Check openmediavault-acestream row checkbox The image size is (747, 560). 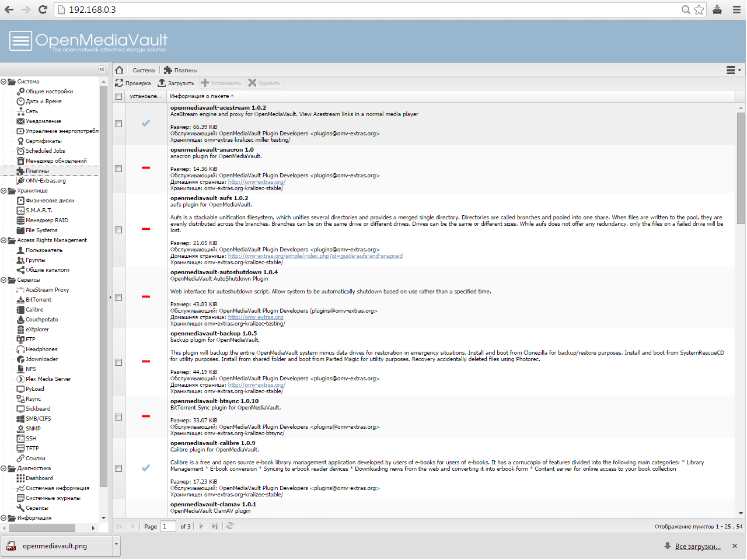click(118, 124)
